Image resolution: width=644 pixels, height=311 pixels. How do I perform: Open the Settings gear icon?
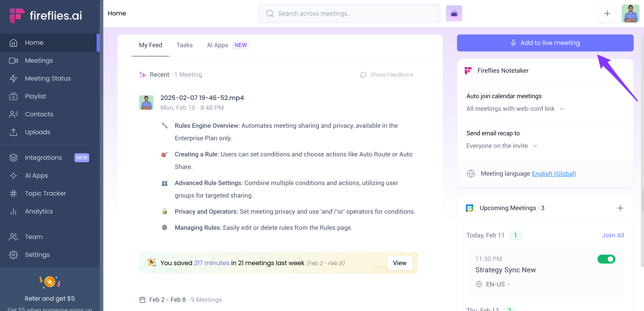pos(13,255)
